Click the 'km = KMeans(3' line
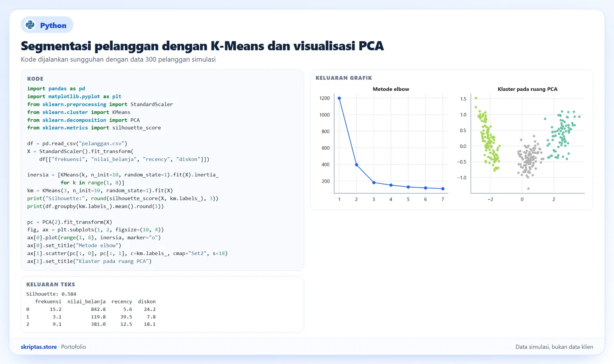614x364 pixels. click(100, 191)
